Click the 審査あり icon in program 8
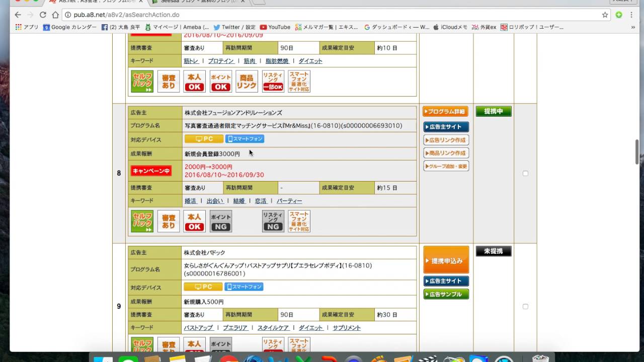Screen dimensions: 644x362 [x=169, y=221]
